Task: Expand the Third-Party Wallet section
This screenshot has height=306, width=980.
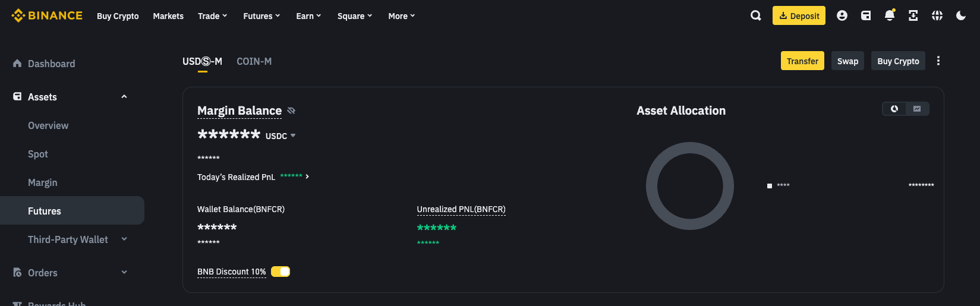Action: pos(124,239)
